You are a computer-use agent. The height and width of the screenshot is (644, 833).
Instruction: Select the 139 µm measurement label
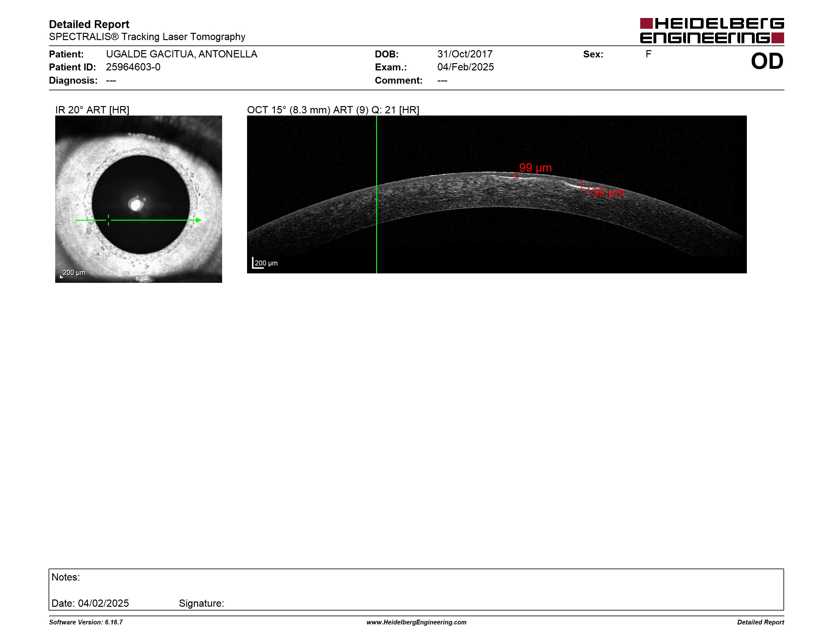pyautogui.click(x=605, y=192)
